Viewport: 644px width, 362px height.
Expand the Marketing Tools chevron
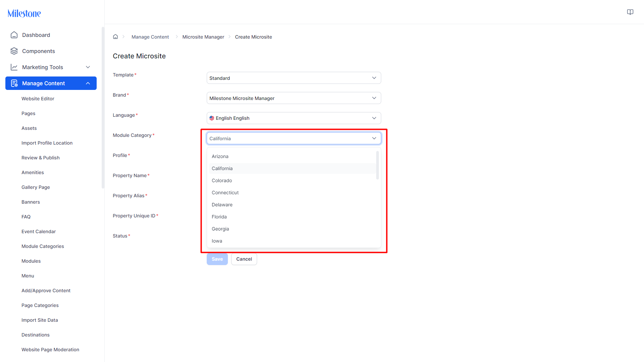[88, 67]
